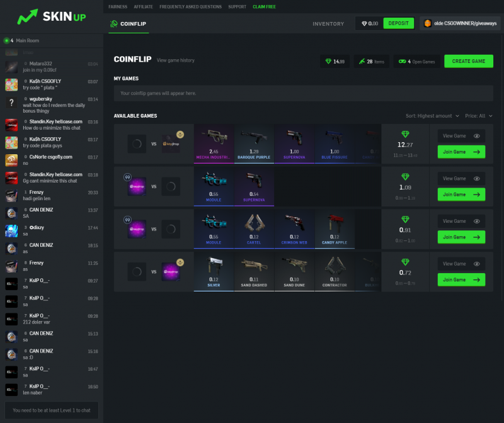504x423 pixels.
Task: Switch to the COINFLIP tab
Action: tap(129, 24)
